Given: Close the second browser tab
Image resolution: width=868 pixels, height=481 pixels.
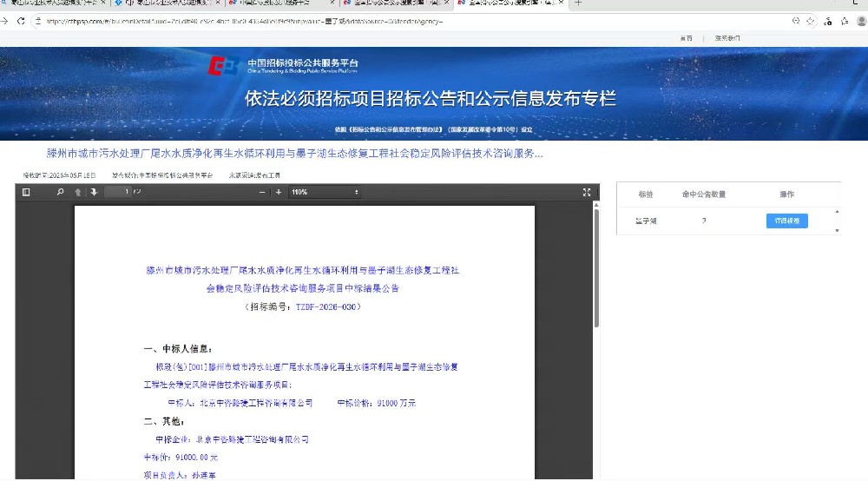Looking at the screenshot, I should pyautogui.click(x=217, y=3).
